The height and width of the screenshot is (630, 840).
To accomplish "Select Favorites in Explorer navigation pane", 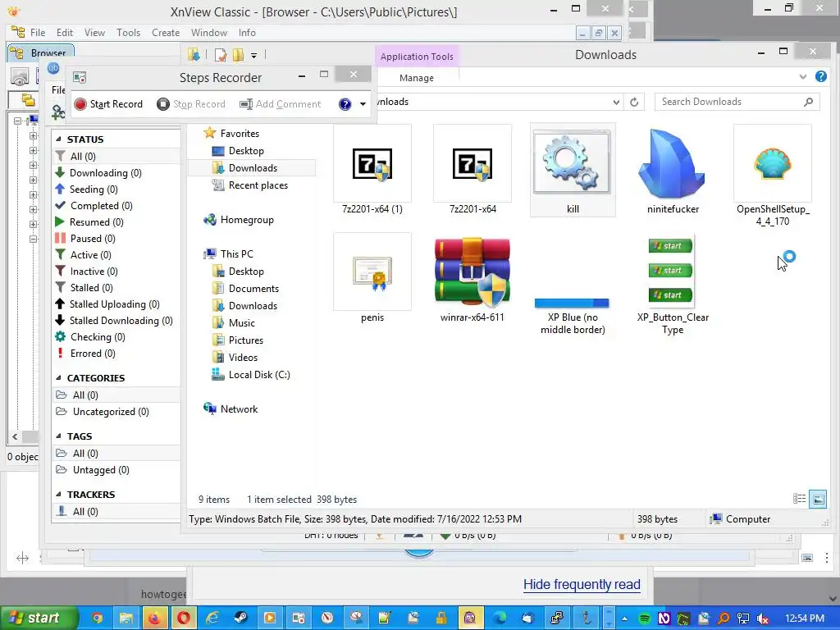I will 240,134.
